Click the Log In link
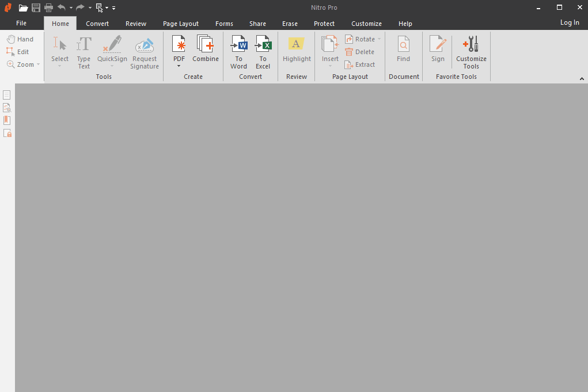Screen dimensions: 588x392 pos(570,22)
